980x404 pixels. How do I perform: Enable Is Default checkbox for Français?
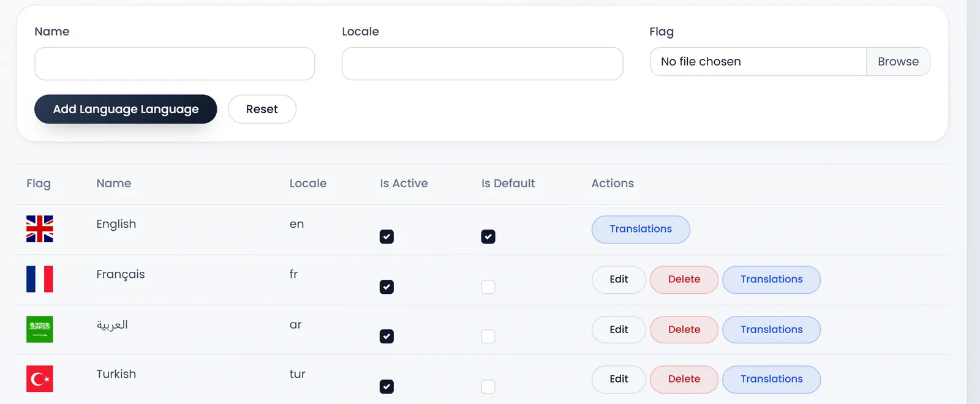pyautogui.click(x=488, y=286)
